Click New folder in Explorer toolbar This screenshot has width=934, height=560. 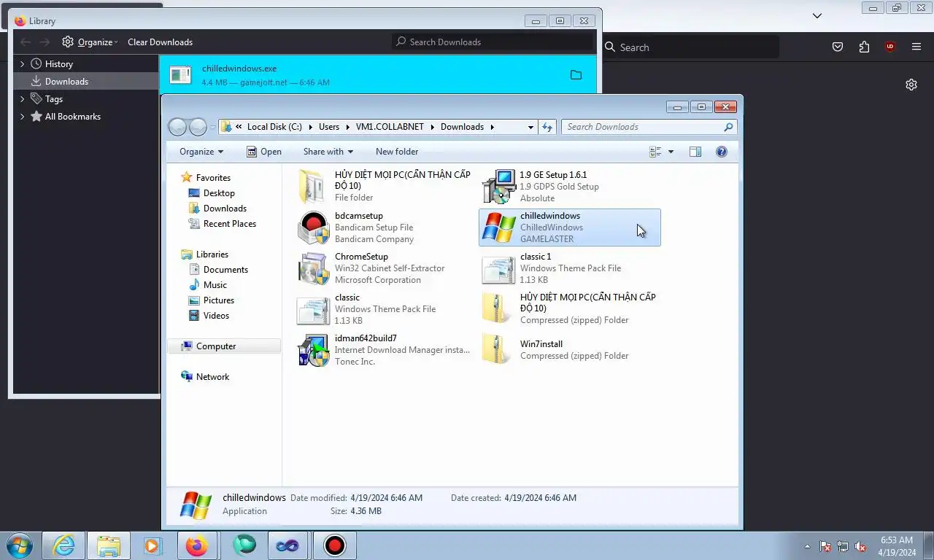397,152
